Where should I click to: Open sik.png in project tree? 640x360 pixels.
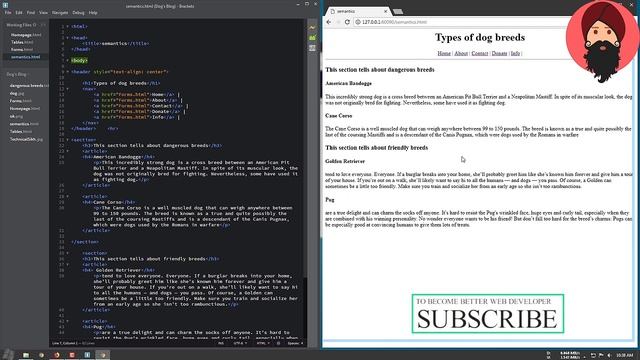[x=16, y=116]
